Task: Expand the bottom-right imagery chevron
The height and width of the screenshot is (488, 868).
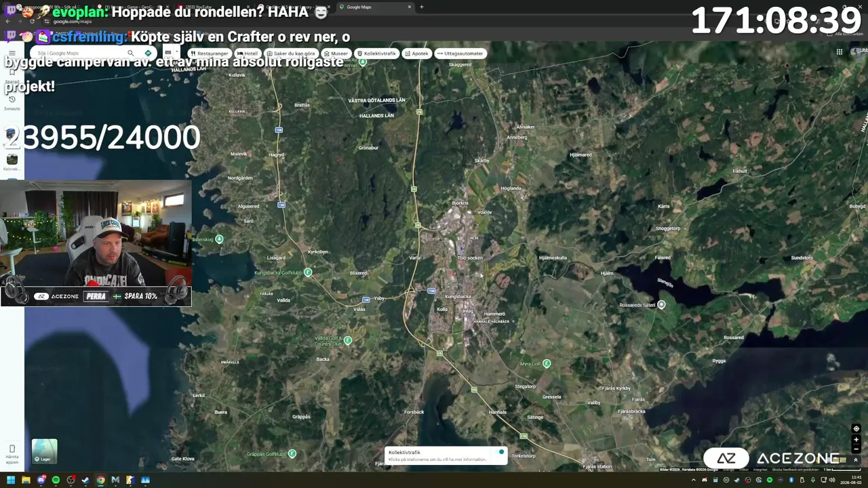Action: click(x=856, y=460)
